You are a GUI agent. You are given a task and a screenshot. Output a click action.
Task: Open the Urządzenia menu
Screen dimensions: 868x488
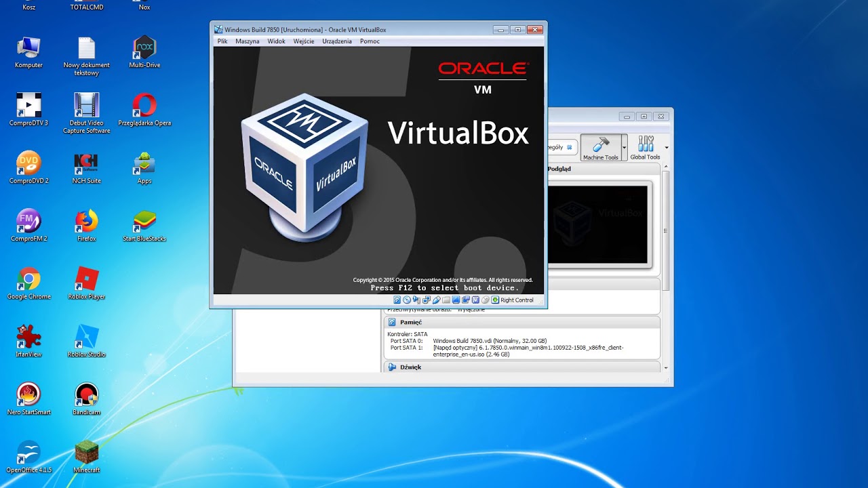337,41
